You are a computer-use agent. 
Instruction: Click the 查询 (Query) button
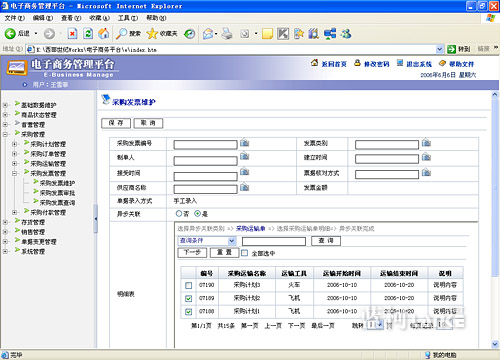tap(326, 241)
